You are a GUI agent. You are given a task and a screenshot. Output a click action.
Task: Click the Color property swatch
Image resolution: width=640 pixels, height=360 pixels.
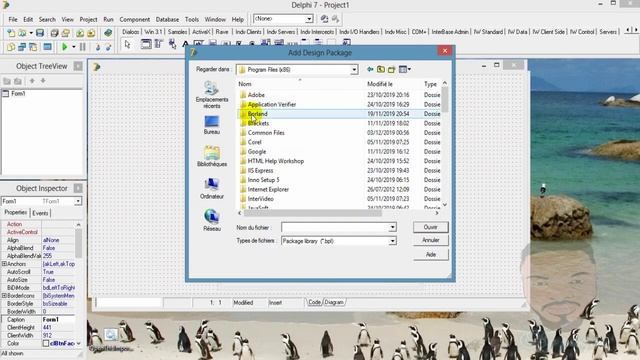(x=46, y=344)
